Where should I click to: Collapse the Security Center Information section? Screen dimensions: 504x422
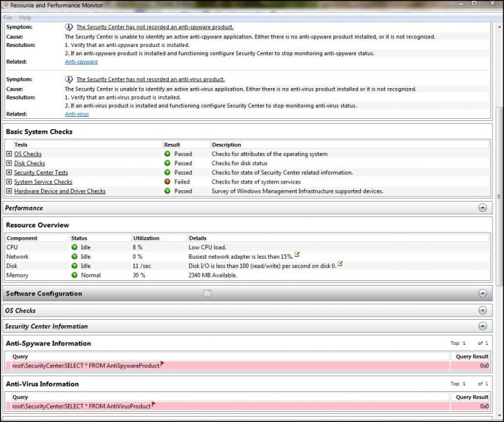tap(482, 326)
